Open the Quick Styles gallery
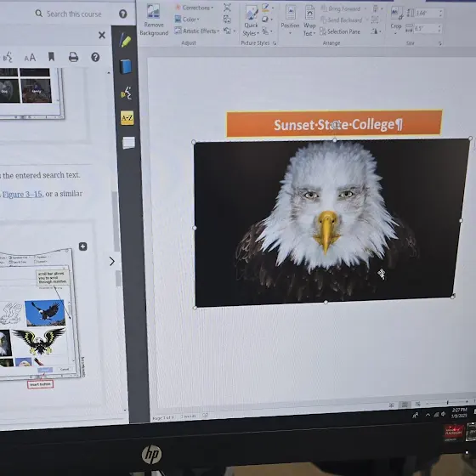The image size is (476, 476). pos(251,21)
